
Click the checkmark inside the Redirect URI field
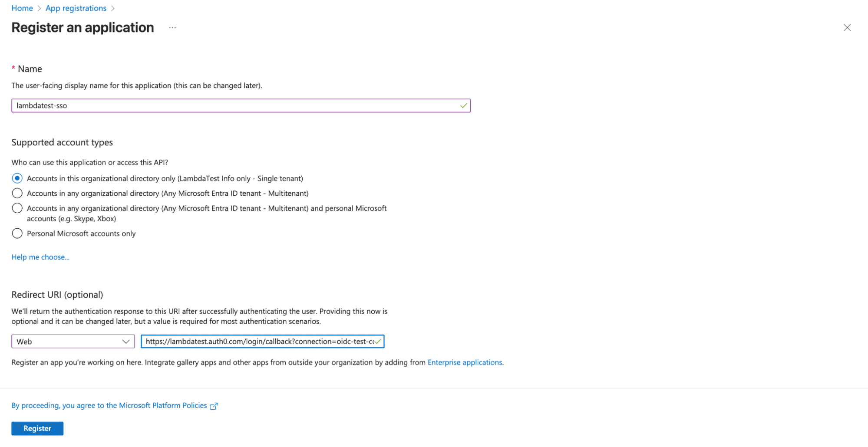pyautogui.click(x=378, y=342)
